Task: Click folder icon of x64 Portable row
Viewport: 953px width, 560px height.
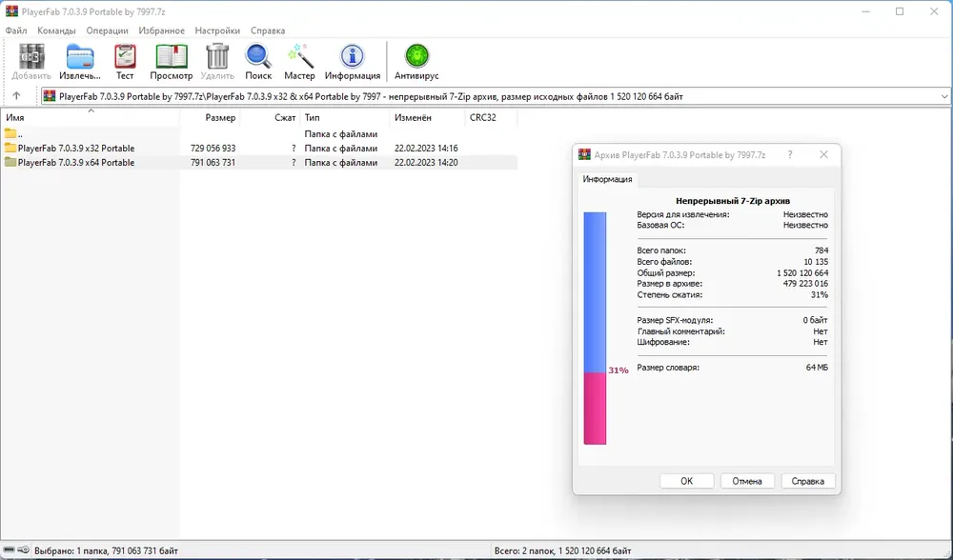Action: pyautogui.click(x=10, y=162)
